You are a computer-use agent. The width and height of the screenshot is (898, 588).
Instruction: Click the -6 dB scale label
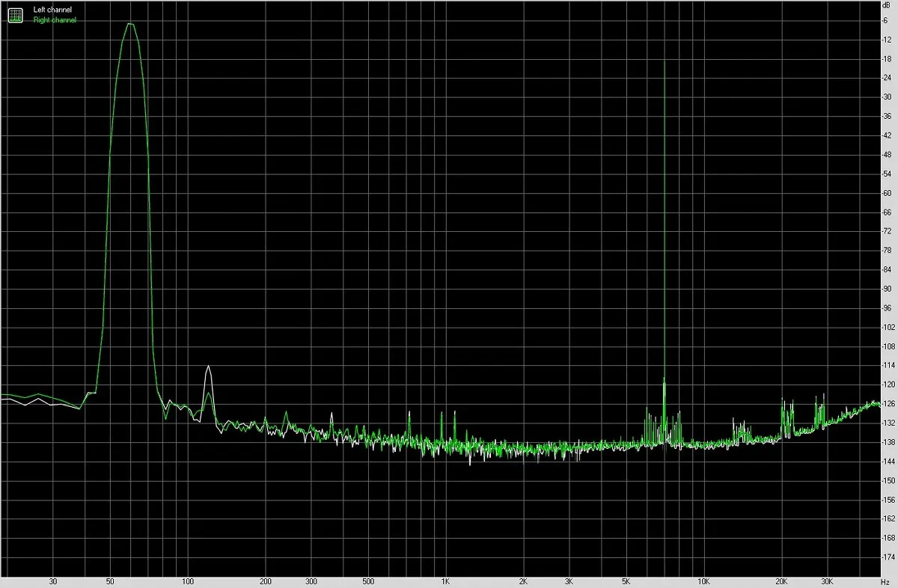pyautogui.click(x=885, y=20)
